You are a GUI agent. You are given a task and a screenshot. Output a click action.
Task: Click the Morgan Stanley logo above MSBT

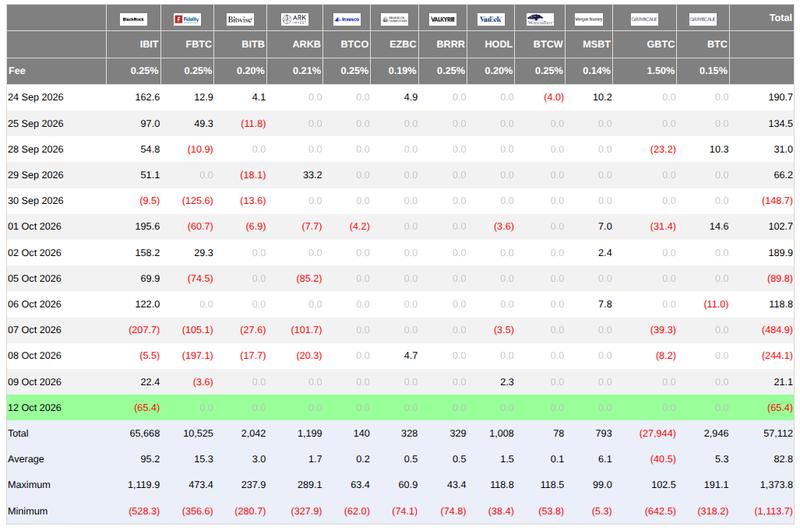[x=589, y=19]
